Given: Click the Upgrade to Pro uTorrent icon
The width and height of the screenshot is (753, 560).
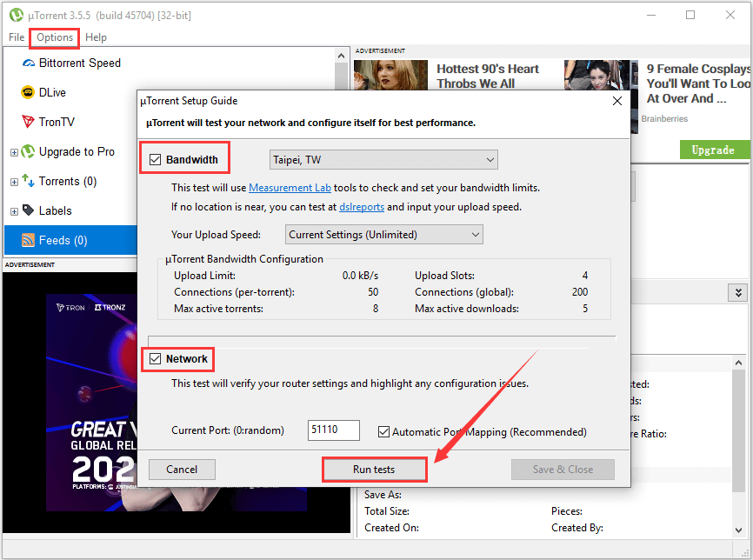Looking at the screenshot, I should tap(28, 152).
